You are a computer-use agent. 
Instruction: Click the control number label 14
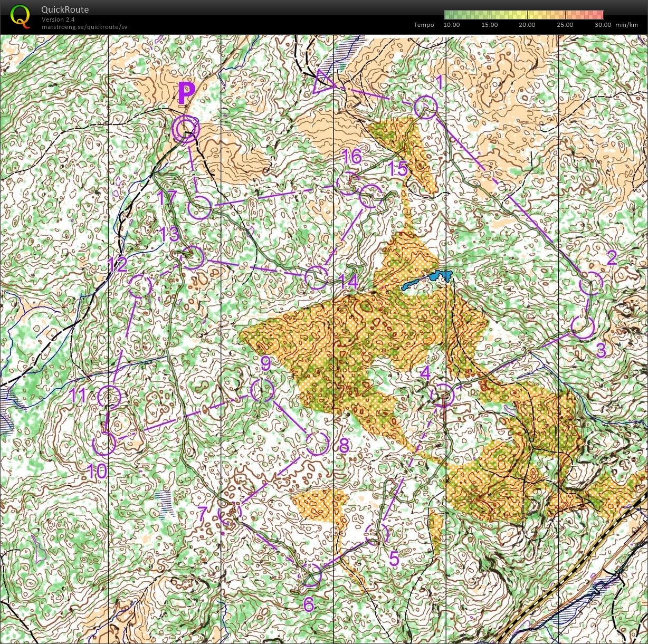[348, 282]
